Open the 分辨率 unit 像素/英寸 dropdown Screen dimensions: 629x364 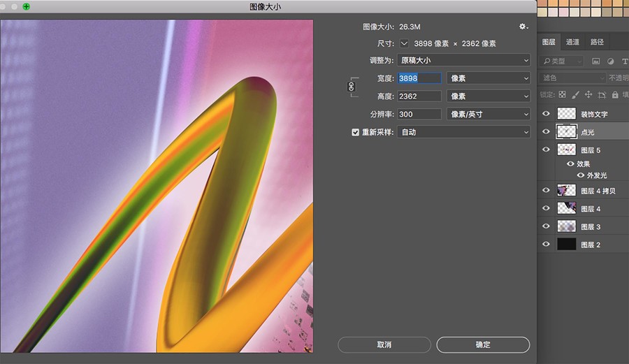pos(489,115)
